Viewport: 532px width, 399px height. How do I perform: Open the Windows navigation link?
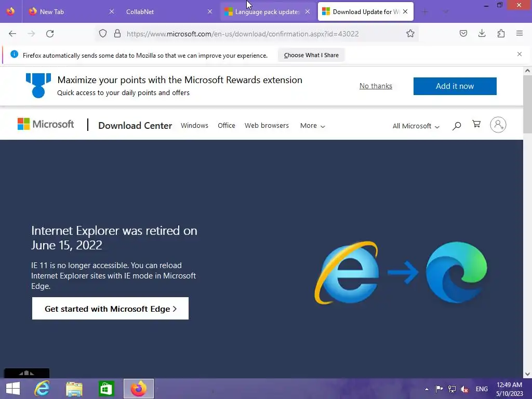pyautogui.click(x=194, y=126)
